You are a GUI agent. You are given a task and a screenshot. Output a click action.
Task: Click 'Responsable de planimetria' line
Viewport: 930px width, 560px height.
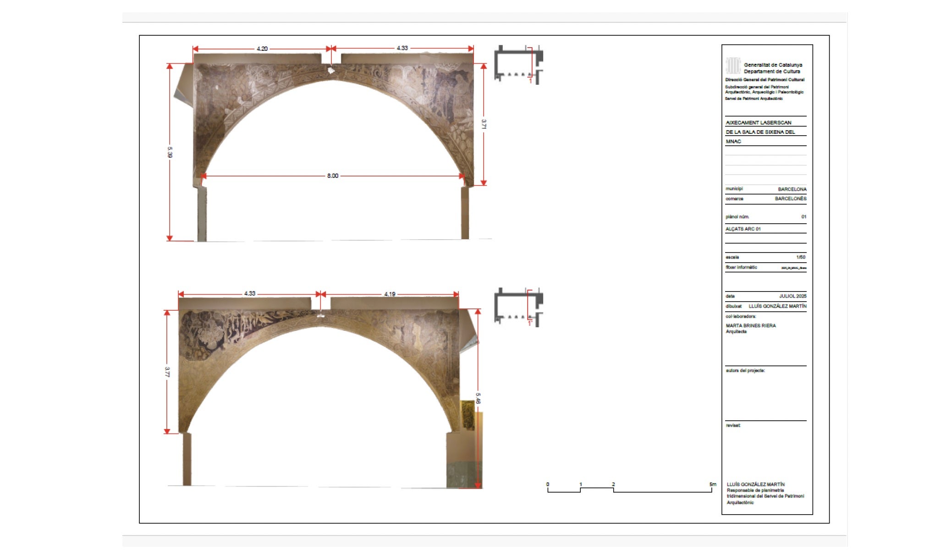(755, 490)
